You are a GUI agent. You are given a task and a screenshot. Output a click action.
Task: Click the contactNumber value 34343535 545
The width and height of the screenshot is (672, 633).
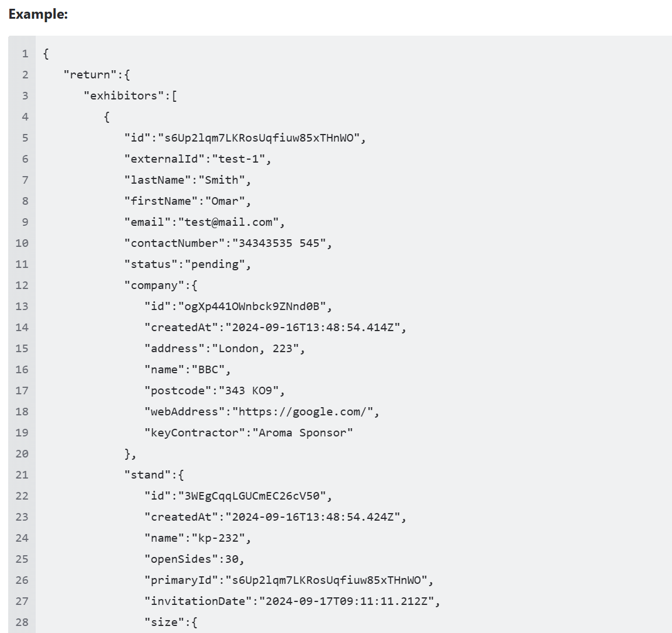pos(279,243)
